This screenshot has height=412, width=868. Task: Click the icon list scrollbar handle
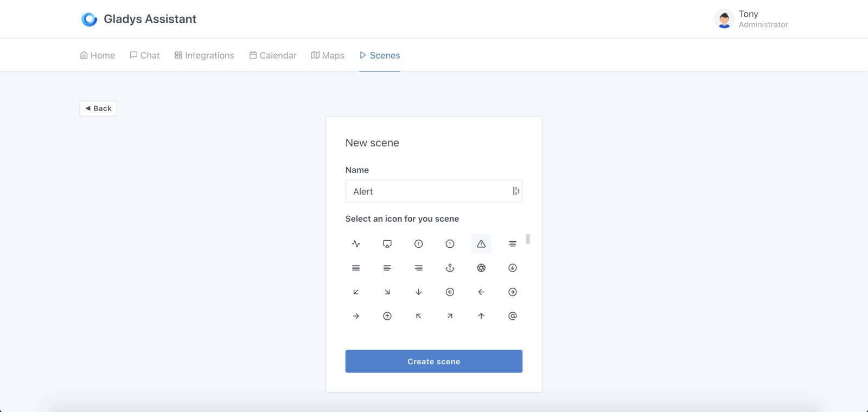(x=528, y=239)
